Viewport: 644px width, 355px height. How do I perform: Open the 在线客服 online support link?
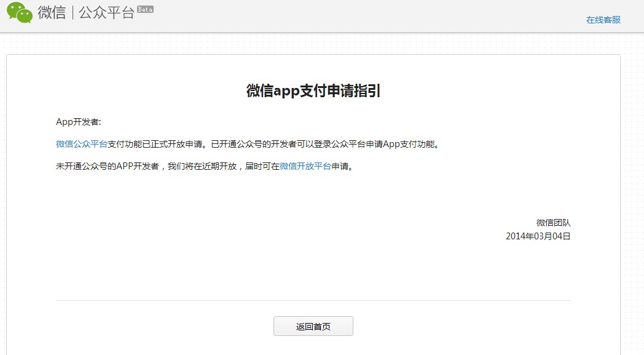click(x=603, y=20)
